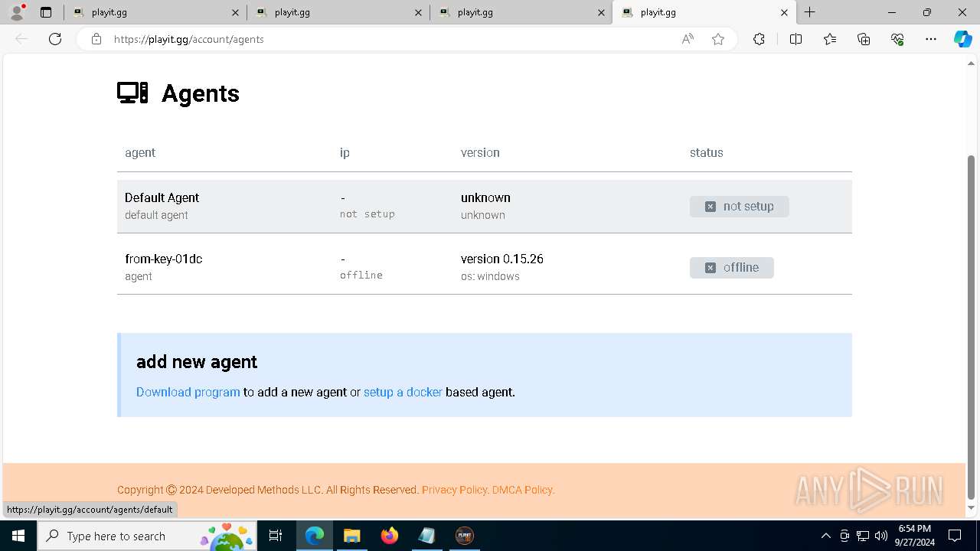Click the offline status button
Viewport: 980px width, 551px height.
(731, 268)
